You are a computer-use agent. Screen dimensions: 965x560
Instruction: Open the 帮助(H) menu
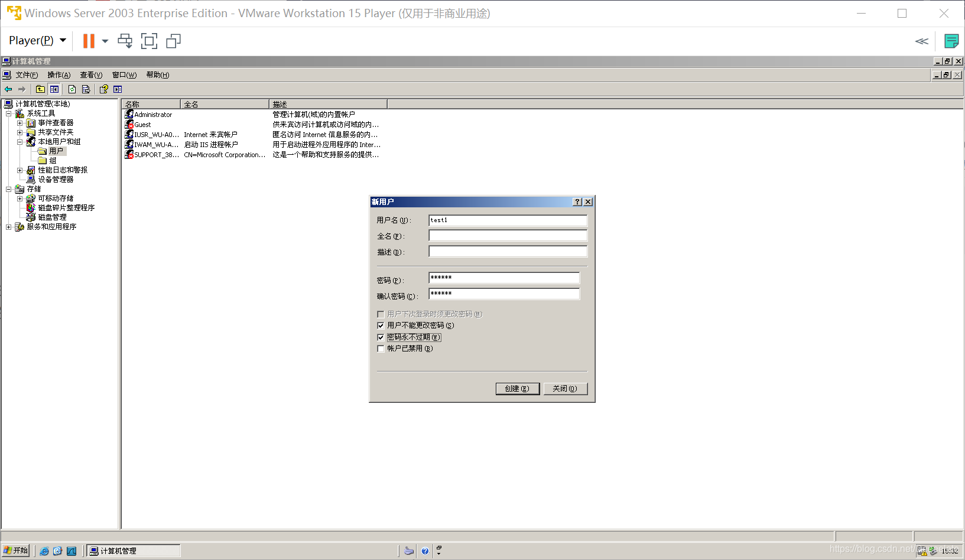point(158,75)
